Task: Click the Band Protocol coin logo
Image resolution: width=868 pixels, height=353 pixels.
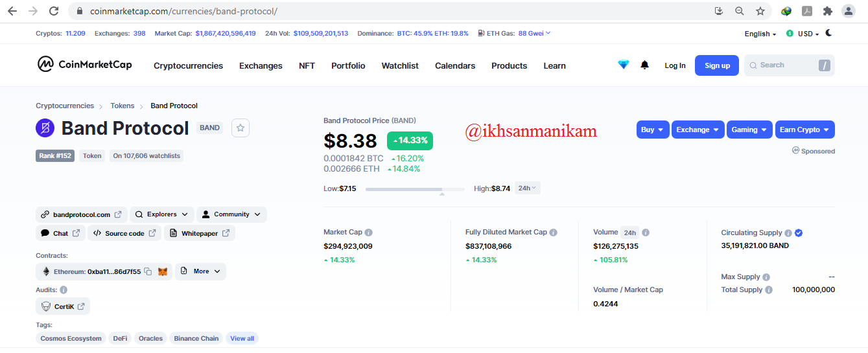Action: pyautogui.click(x=45, y=128)
